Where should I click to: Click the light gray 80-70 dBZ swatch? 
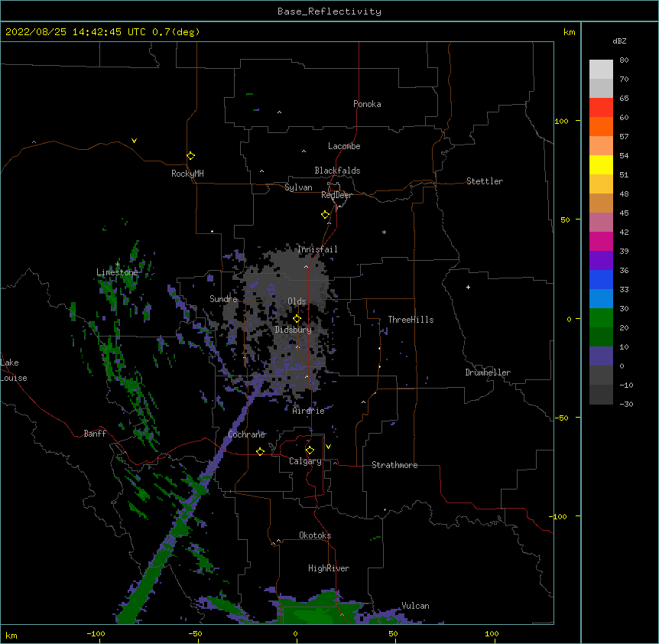(601, 70)
